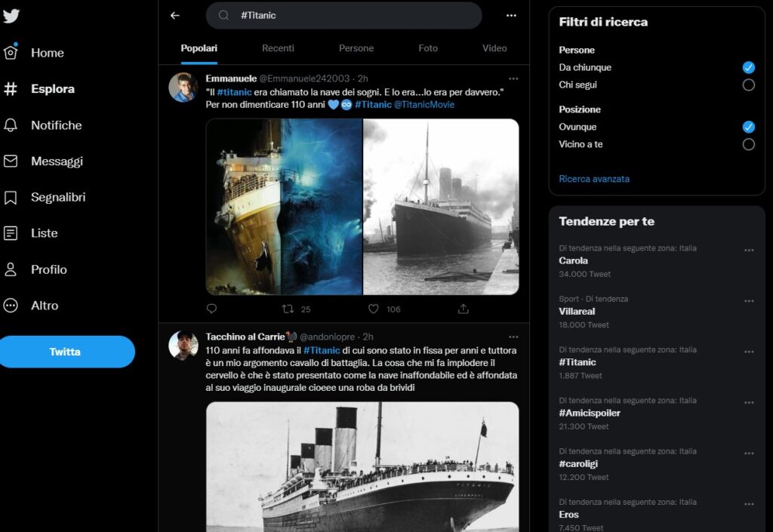Select the Ovunque position option

[x=748, y=127]
